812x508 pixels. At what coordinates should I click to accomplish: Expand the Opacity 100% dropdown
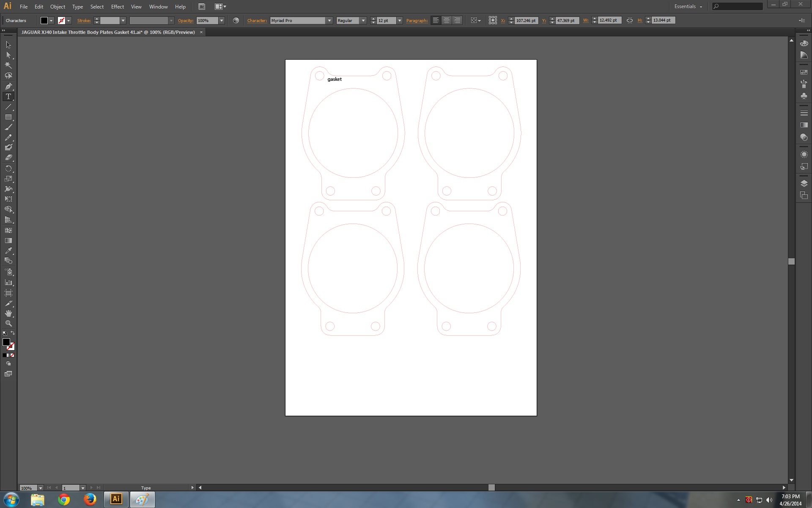tap(221, 20)
